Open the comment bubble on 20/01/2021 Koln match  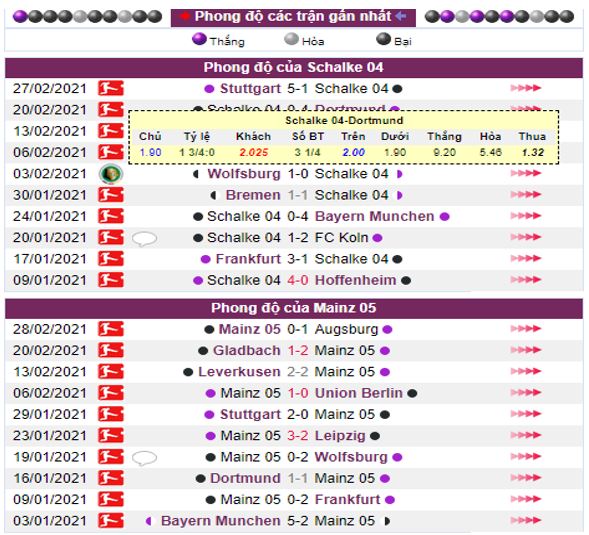pos(144,239)
